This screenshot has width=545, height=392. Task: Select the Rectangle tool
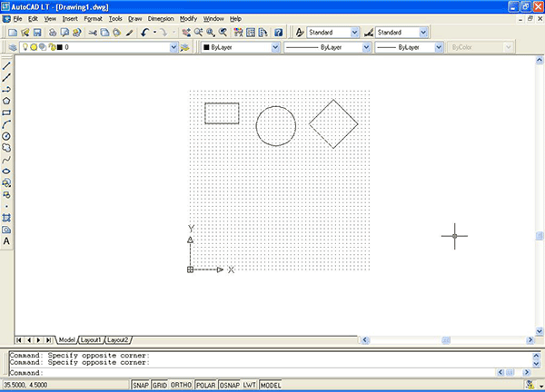pyautogui.click(x=6, y=113)
